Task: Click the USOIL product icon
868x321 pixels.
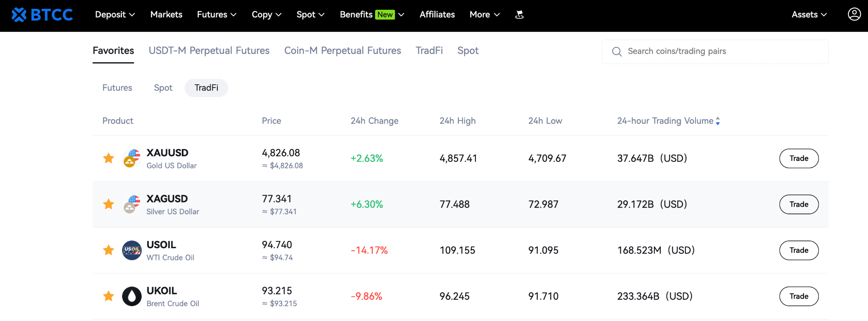Action: 131,250
